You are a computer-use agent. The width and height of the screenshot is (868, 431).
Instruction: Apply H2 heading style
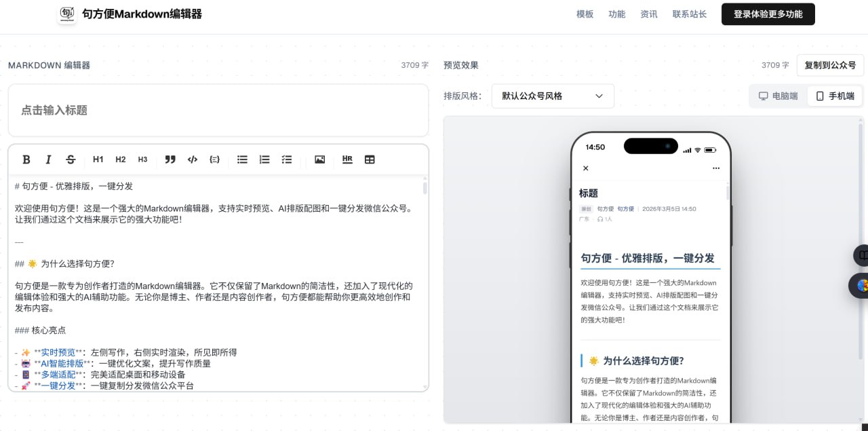[120, 160]
